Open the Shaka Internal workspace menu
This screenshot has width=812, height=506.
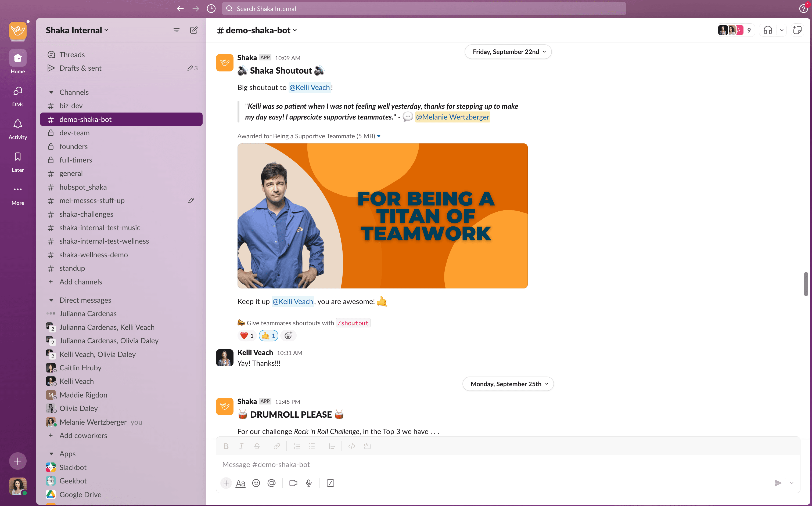(x=77, y=30)
